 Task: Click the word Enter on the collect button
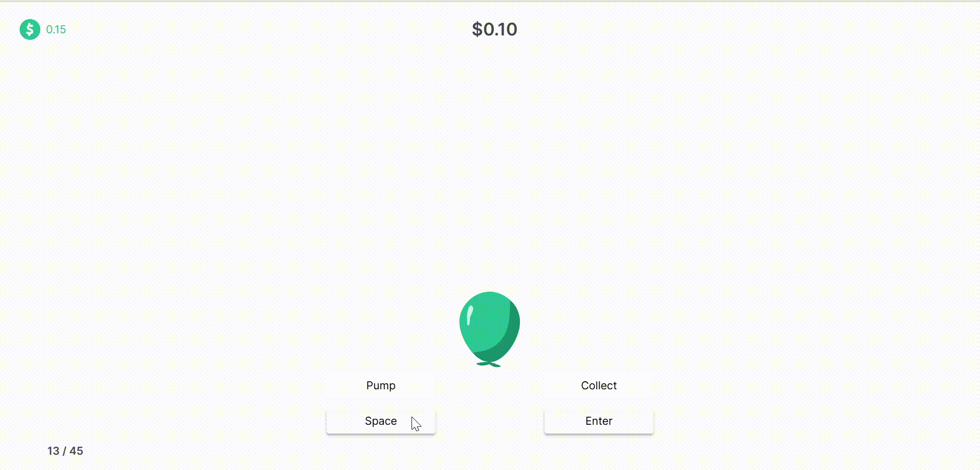[599, 421]
